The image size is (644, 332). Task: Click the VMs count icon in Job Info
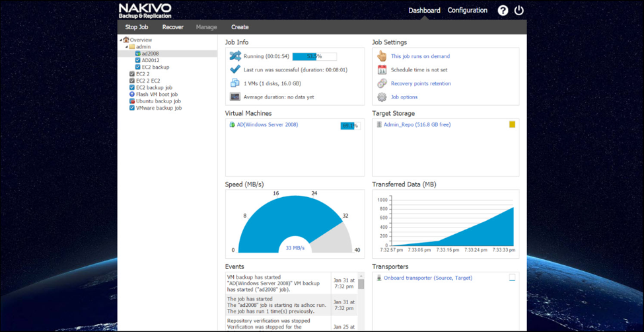coord(235,83)
